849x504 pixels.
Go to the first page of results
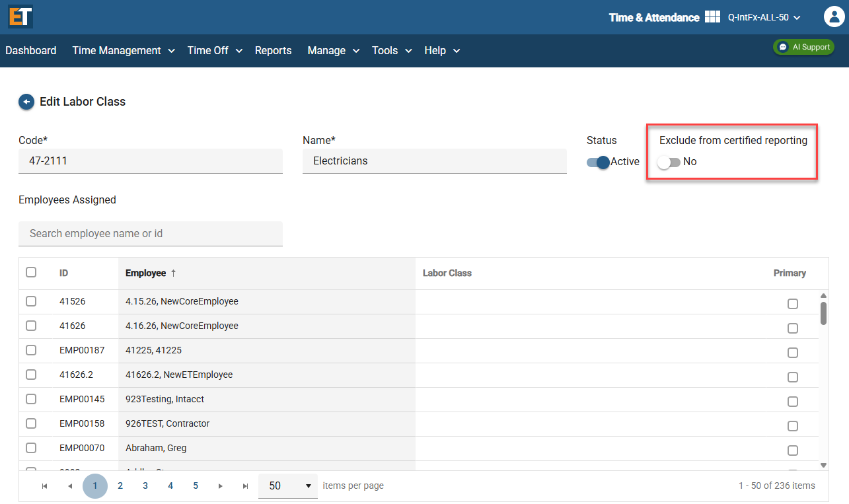pos(44,486)
